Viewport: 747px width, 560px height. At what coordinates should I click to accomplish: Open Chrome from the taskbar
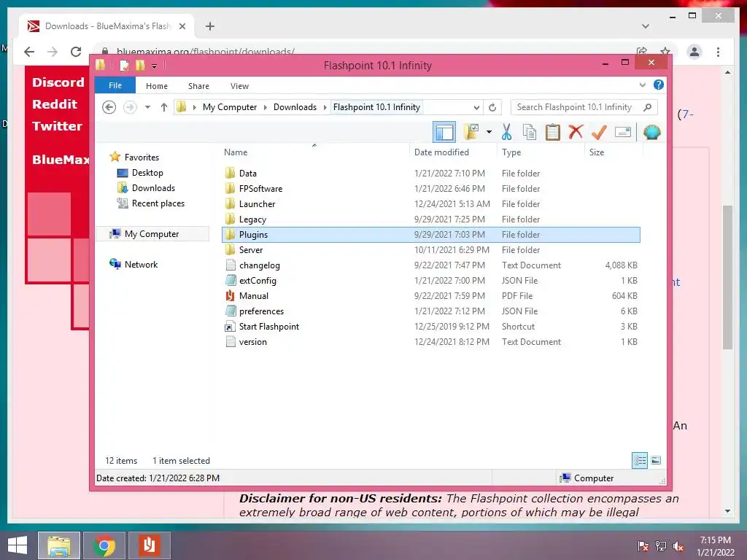point(104,545)
